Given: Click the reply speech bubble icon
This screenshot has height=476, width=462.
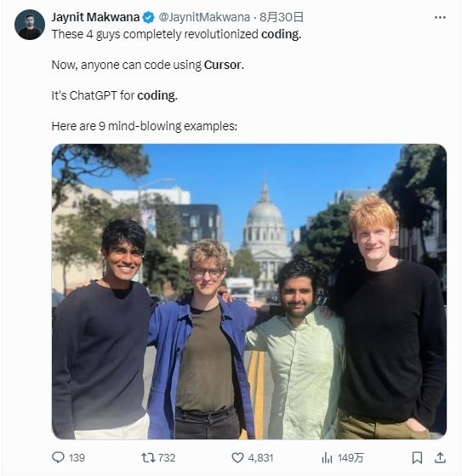Looking at the screenshot, I should pos(58,457).
